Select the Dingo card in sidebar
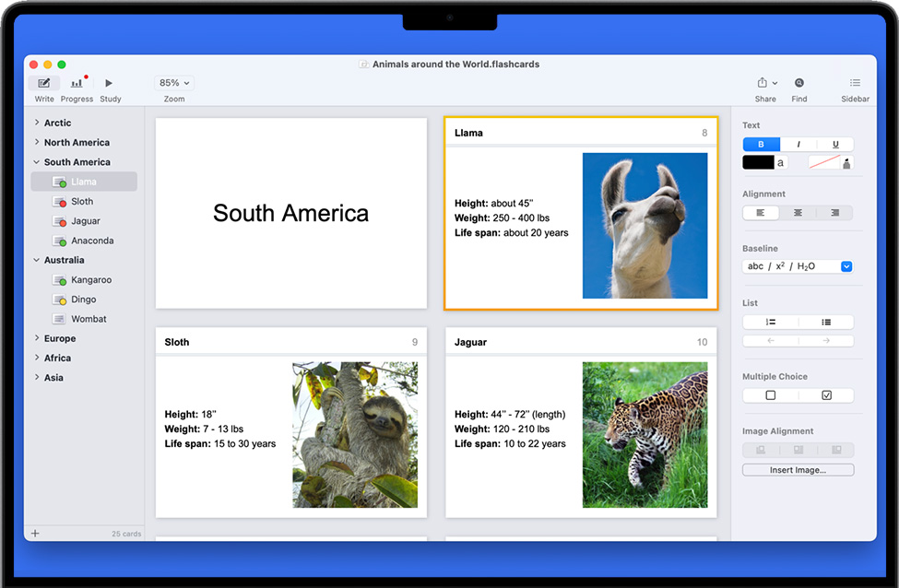The width and height of the screenshot is (899, 588). pyautogui.click(x=84, y=300)
